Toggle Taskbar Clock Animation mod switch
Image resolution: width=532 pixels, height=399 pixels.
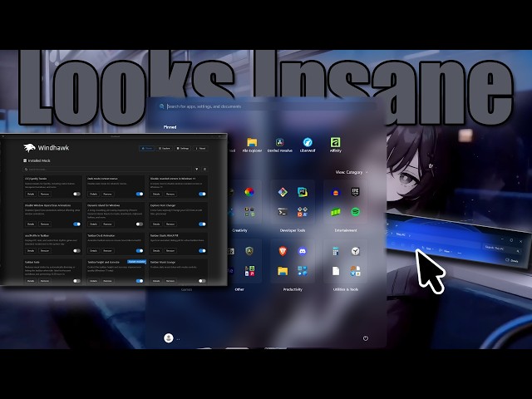click(x=140, y=251)
